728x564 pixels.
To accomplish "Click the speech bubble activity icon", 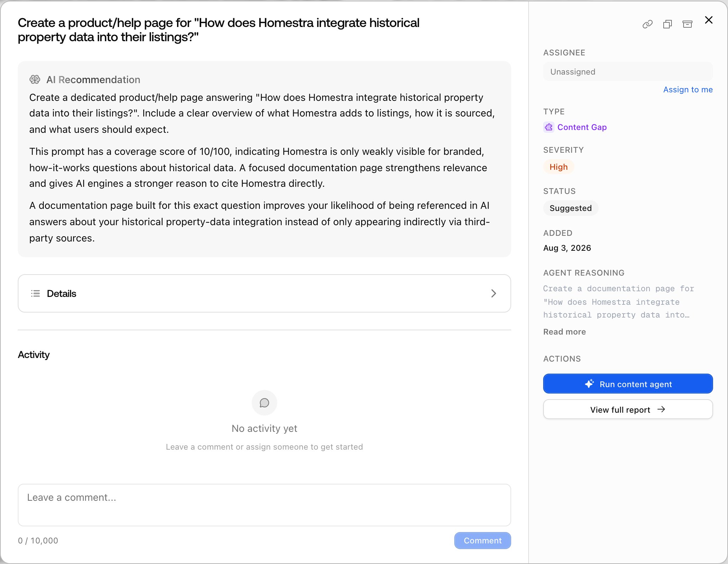I will pos(264,403).
